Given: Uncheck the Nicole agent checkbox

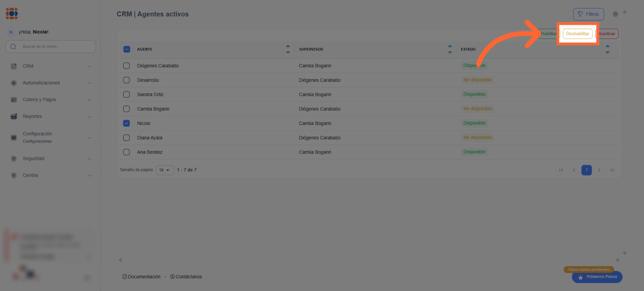Looking at the screenshot, I should point(126,123).
